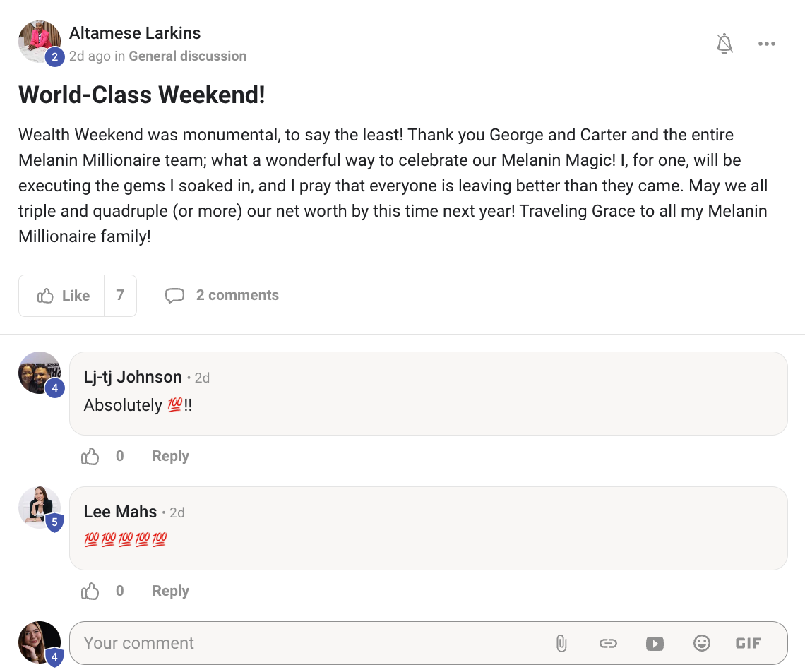Click Altamese Larkins' avatar photo
Viewport: 805px width, 672px height.
pos(39,41)
